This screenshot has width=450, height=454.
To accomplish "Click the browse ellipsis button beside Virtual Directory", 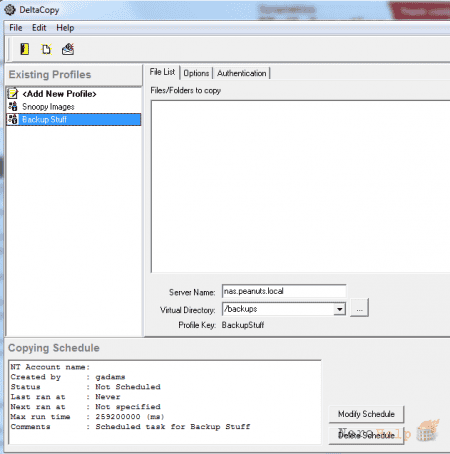I will point(359,308).
